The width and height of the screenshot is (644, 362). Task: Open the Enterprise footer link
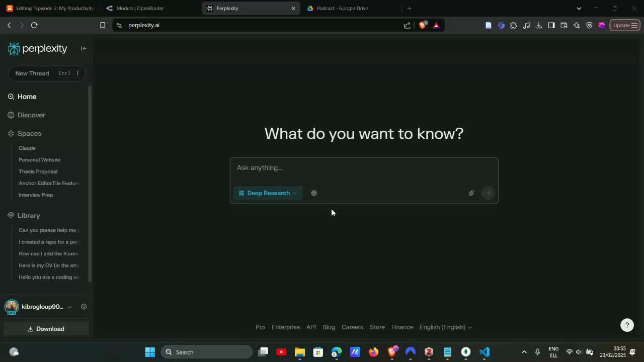click(286, 327)
